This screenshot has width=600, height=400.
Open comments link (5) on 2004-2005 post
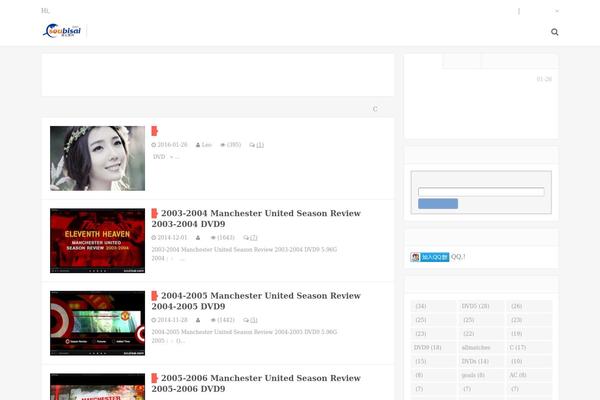tap(254, 320)
